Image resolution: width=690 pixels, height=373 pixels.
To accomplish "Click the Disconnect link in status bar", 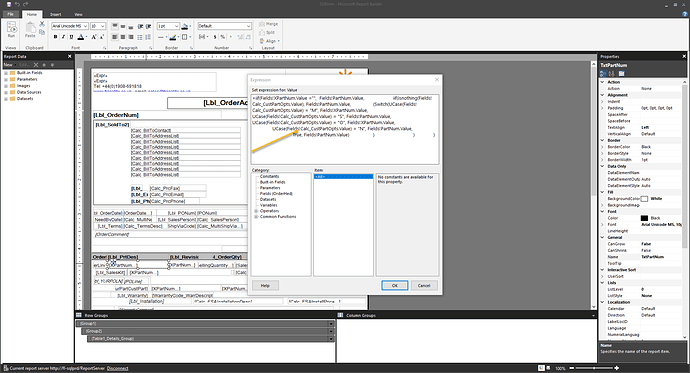I will click(x=117, y=369).
